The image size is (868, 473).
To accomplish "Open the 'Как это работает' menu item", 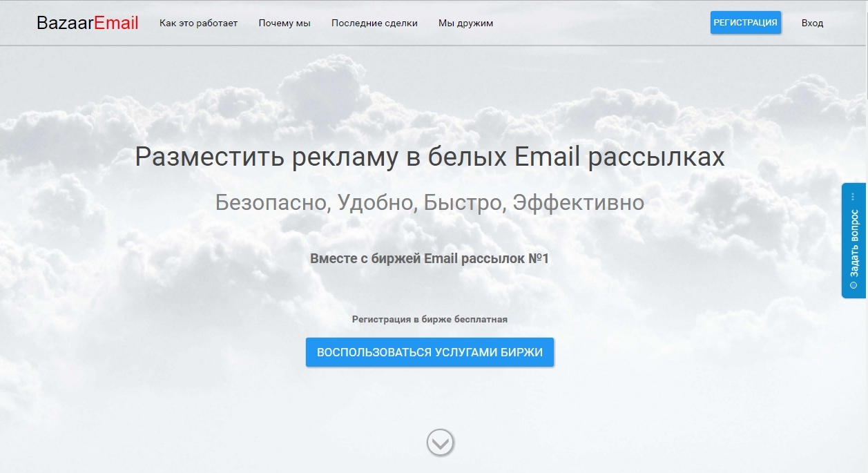I will 198,23.
